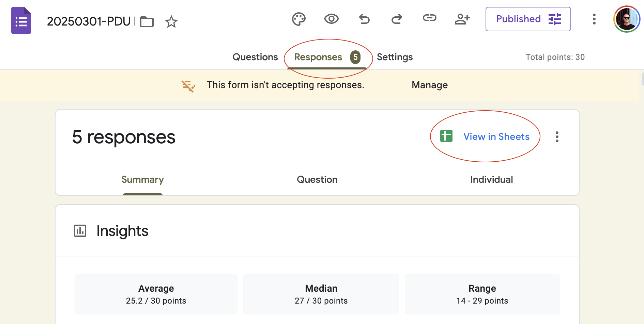The height and width of the screenshot is (324, 644).
Task: Click the move to folder icon
Action: tap(147, 22)
